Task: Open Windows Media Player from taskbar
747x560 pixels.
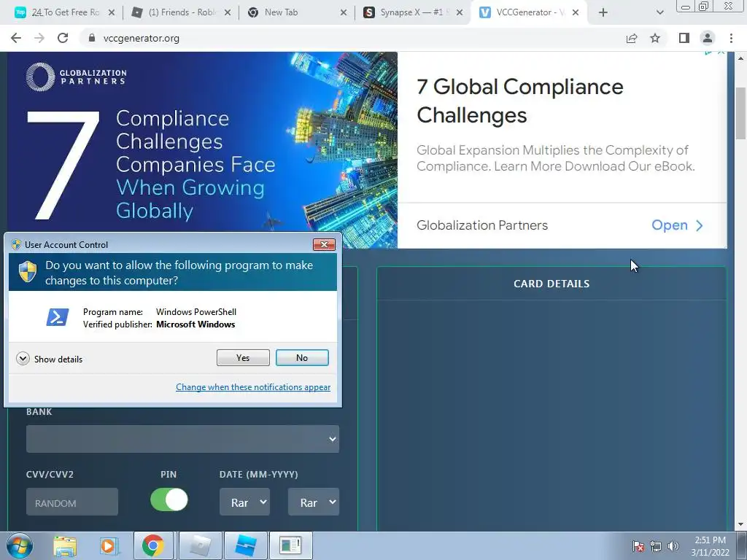Action: 109,545
